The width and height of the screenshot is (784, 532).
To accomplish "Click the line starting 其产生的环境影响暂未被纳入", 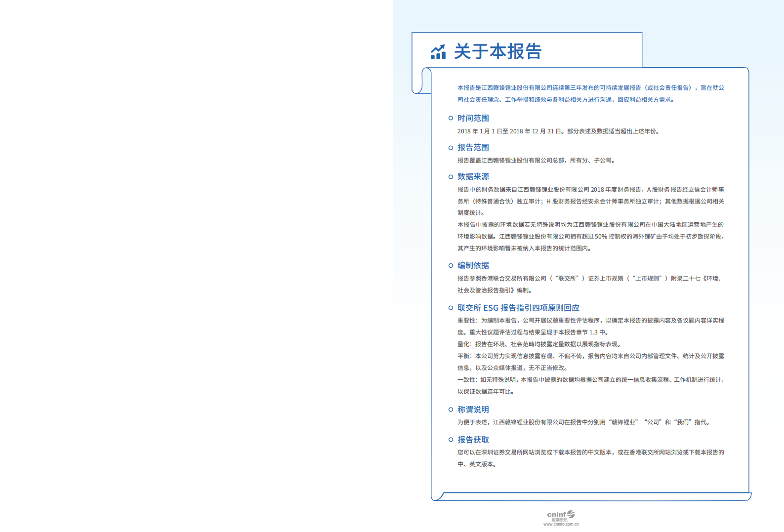I will tap(525, 248).
